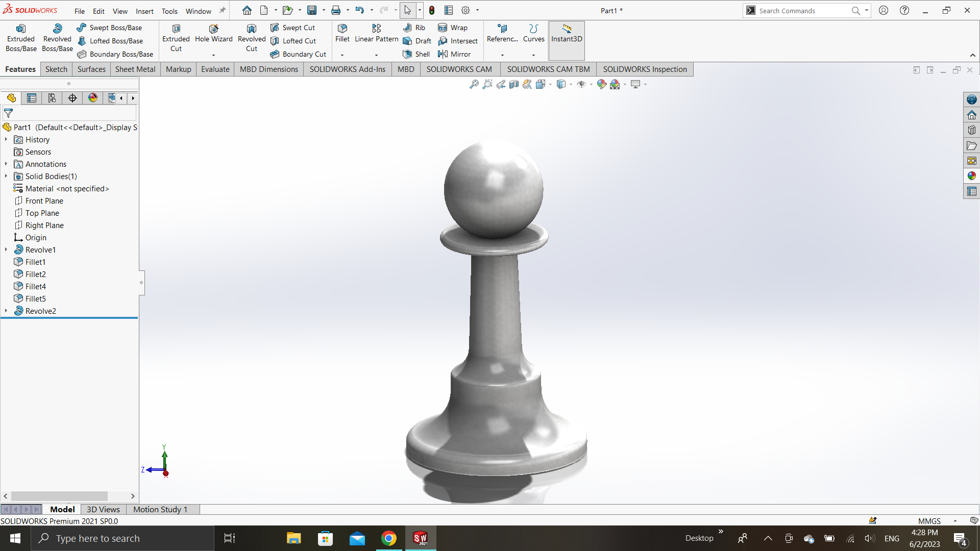
Task: Click the Section View icon in the heads-up toolbar
Action: pyautogui.click(x=514, y=85)
